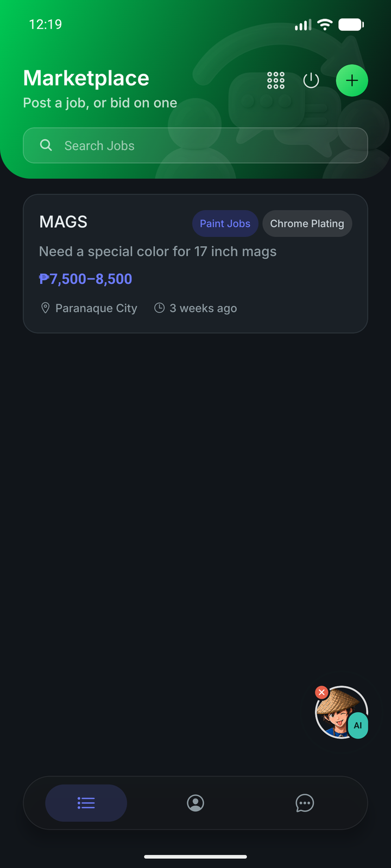Click the search magnifier icon

pyautogui.click(x=46, y=145)
